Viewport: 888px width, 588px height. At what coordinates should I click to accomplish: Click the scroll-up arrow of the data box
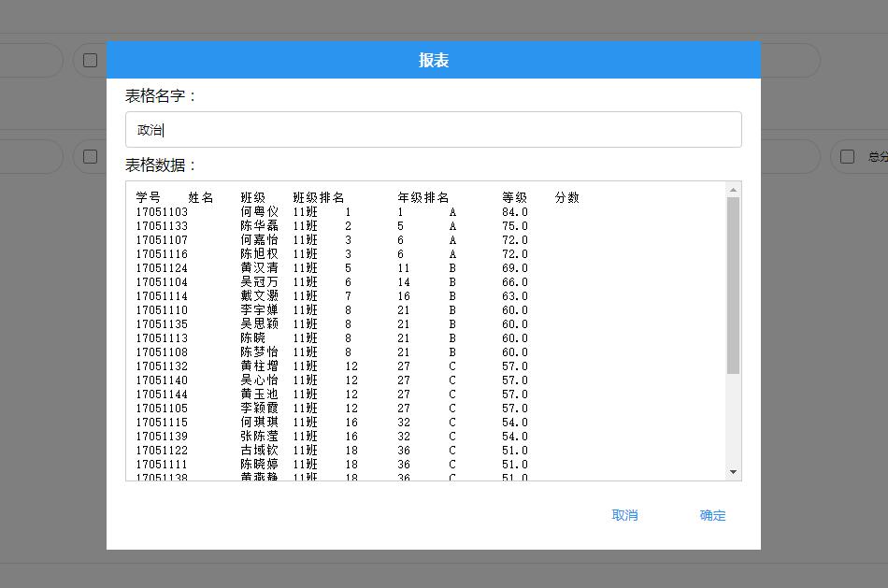pyautogui.click(x=733, y=190)
